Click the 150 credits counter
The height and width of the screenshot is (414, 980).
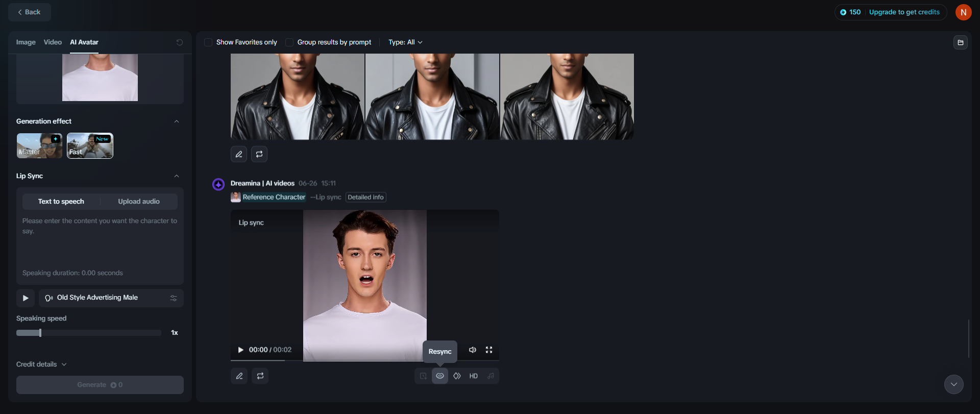(x=850, y=12)
